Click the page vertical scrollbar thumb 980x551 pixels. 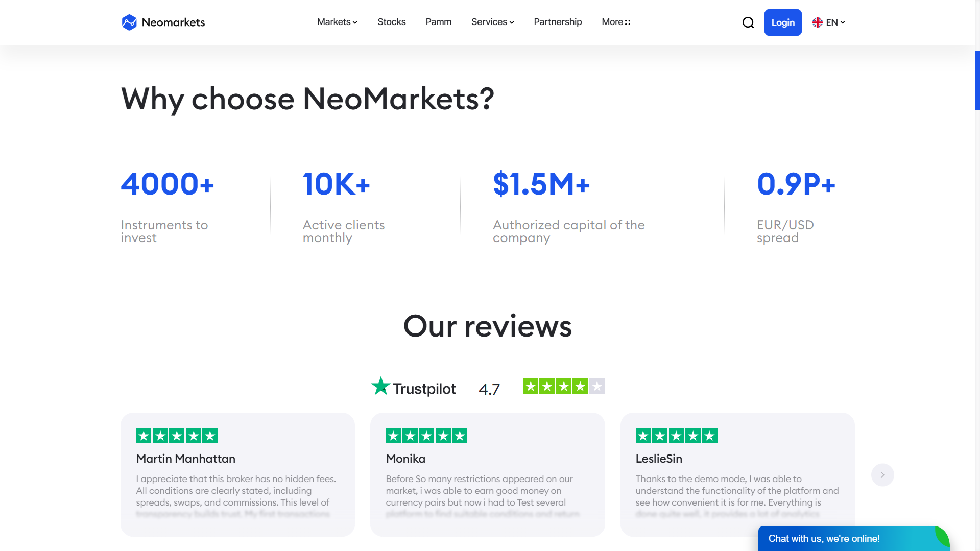pyautogui.click(x=977, y=80)
